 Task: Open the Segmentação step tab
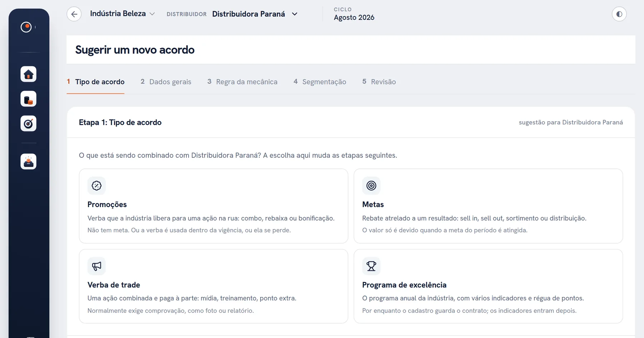point(320,82)
